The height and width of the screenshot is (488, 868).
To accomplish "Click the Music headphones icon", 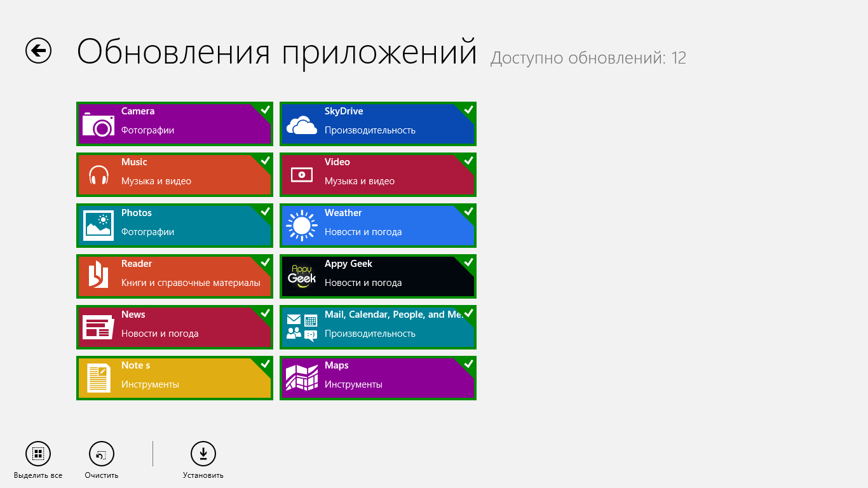I will [98, 175].
